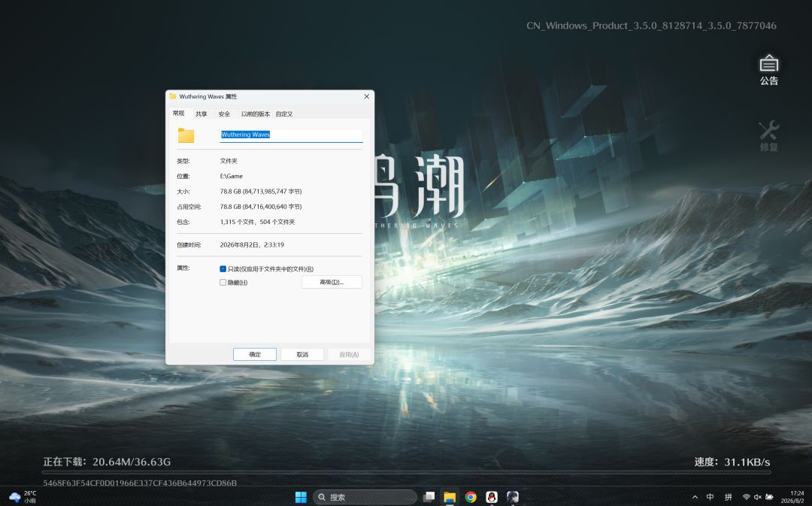Click the taskbar 搜索 search box
812x506 pixels.
click(365, 497)
